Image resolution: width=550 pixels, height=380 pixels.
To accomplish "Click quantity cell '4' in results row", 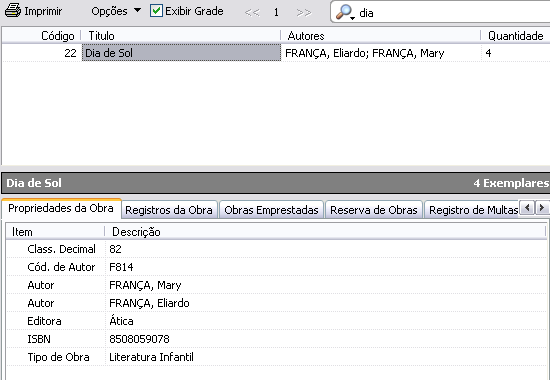I will pyautogui.click(x=488, y=53).
